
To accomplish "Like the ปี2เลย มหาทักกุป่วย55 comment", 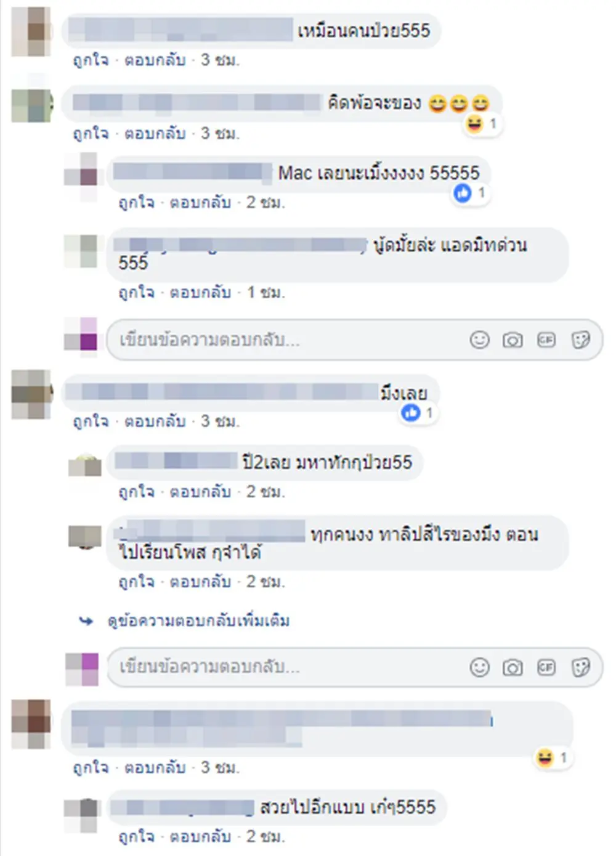I will 136,491.
